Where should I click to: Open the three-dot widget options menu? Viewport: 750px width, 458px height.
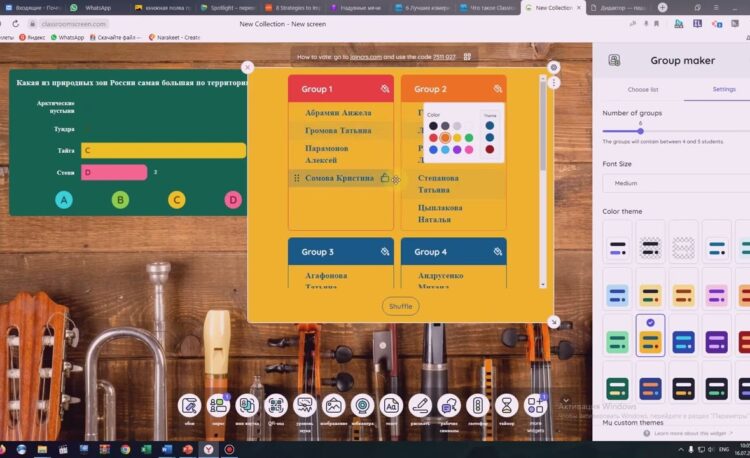coord(554,83)
